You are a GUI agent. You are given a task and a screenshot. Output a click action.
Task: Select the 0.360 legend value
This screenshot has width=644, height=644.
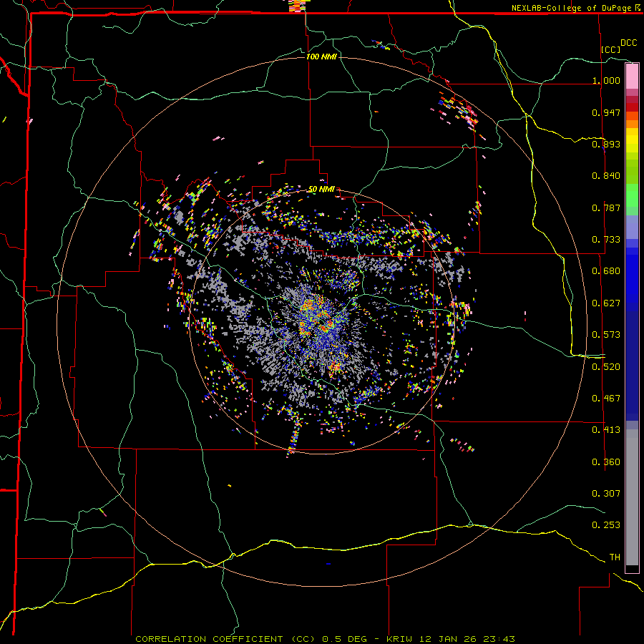coord(606,462)
